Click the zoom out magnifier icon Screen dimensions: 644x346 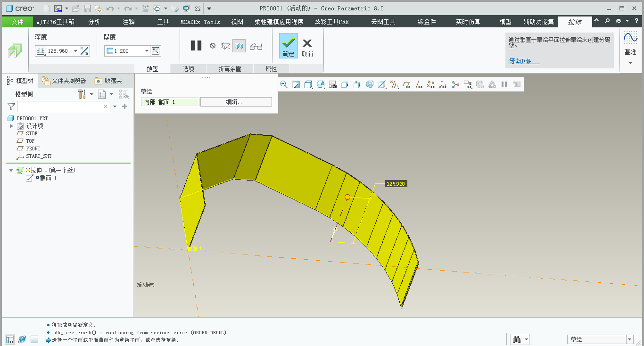(284, 84)
